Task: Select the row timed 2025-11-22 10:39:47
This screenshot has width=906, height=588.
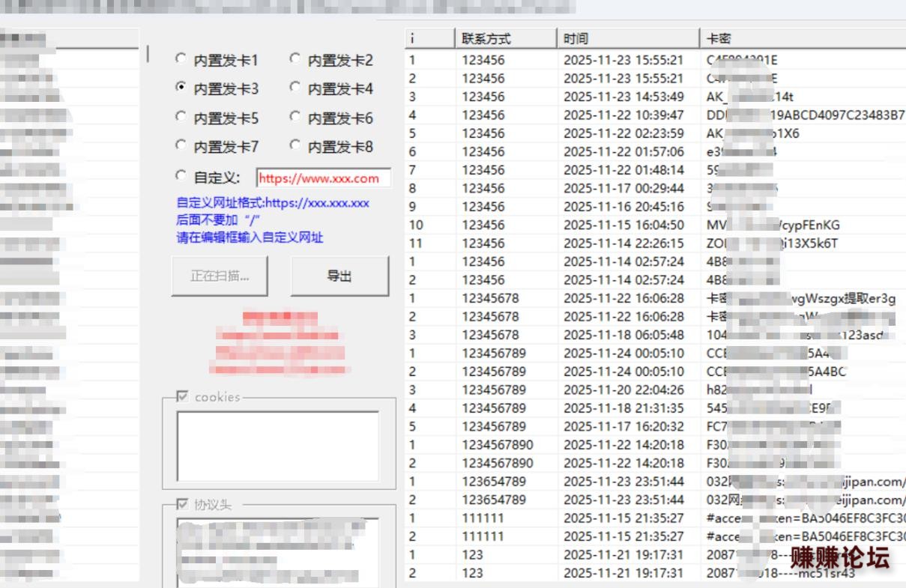Action: pos(623,115)
